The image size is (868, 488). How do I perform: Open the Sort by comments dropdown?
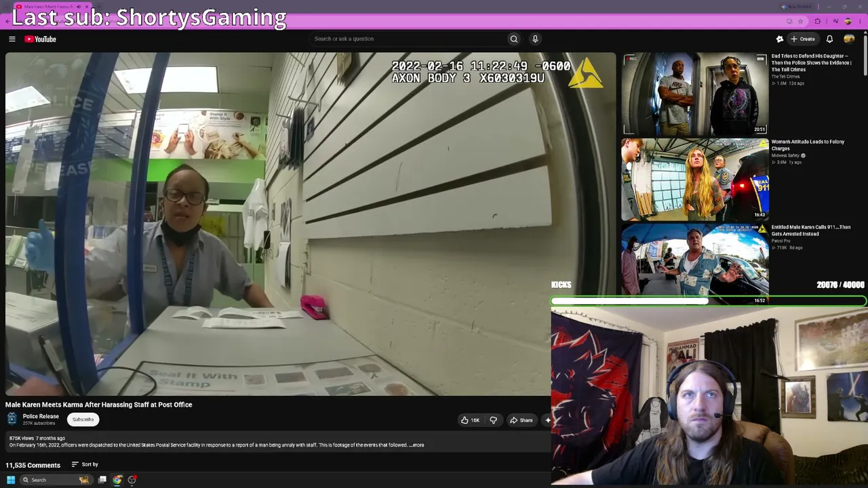(x=85, y=465)
